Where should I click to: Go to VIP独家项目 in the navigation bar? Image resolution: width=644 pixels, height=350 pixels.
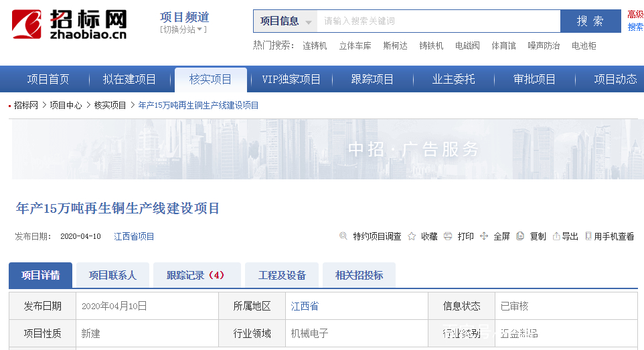291,80
